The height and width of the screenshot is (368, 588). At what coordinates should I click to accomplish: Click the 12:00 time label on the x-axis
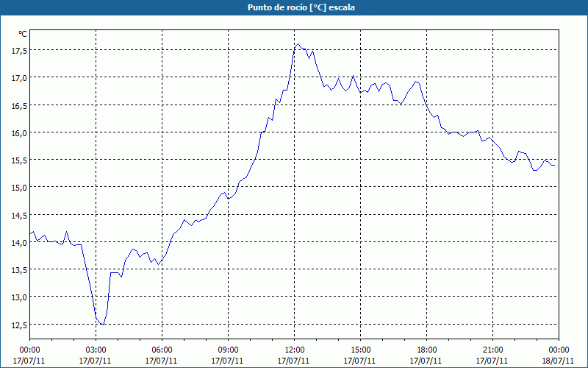coord(295,350)
